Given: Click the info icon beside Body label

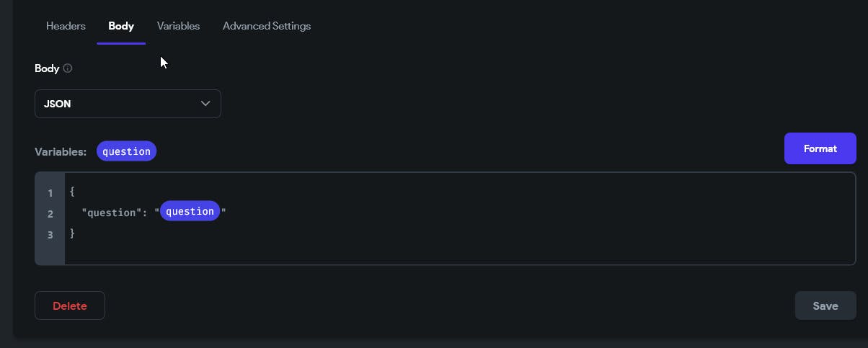Looking at the screenshot, I should 68,69.
